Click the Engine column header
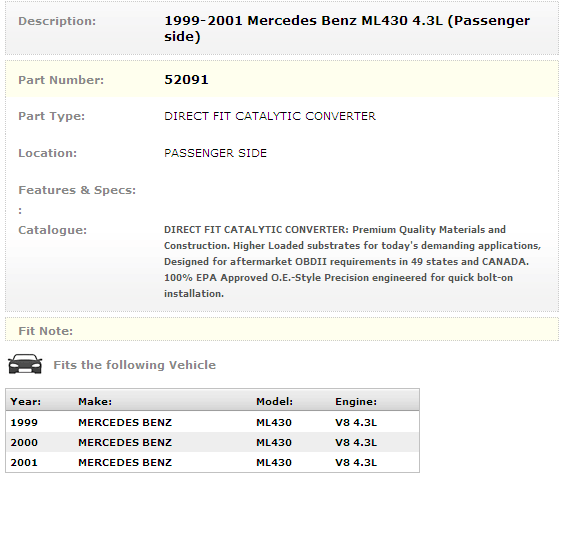 (356, 401)
